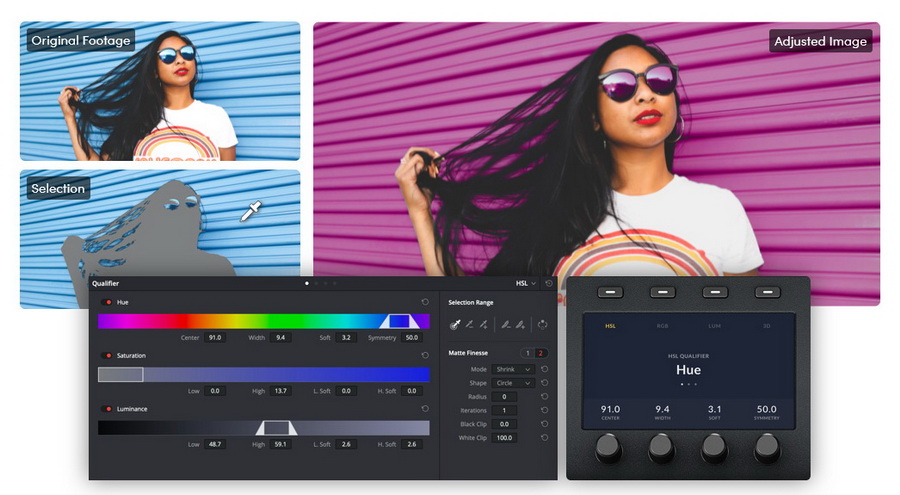The width and height of the screenshot is (900, 495).
Task: Choose the picker subtract tool
Action: (x=470, y=324)
